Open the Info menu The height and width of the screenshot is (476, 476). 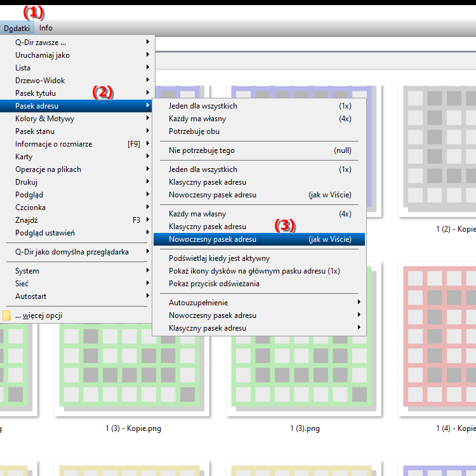[x=46, y=28]
